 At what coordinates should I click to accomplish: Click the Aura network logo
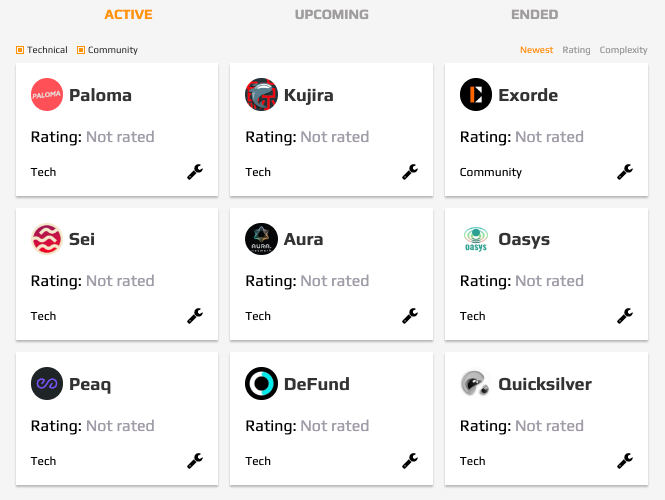click(x=261, y=239)
